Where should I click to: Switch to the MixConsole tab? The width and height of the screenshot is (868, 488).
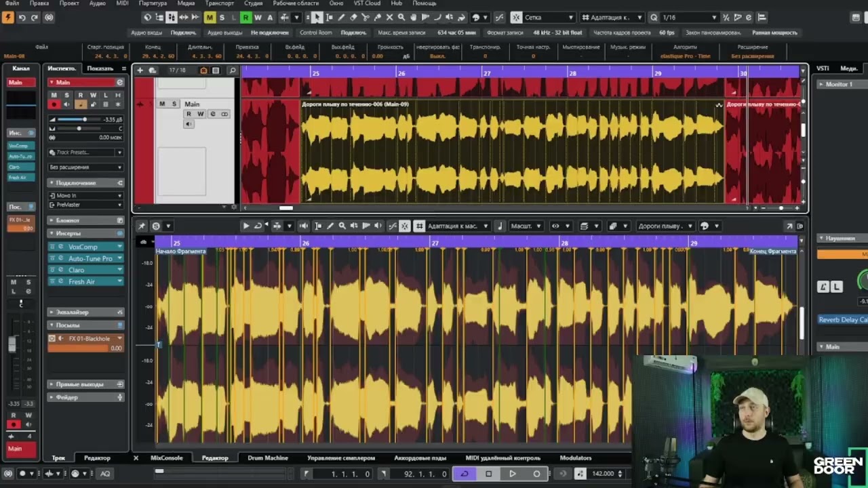coord(166,458)
